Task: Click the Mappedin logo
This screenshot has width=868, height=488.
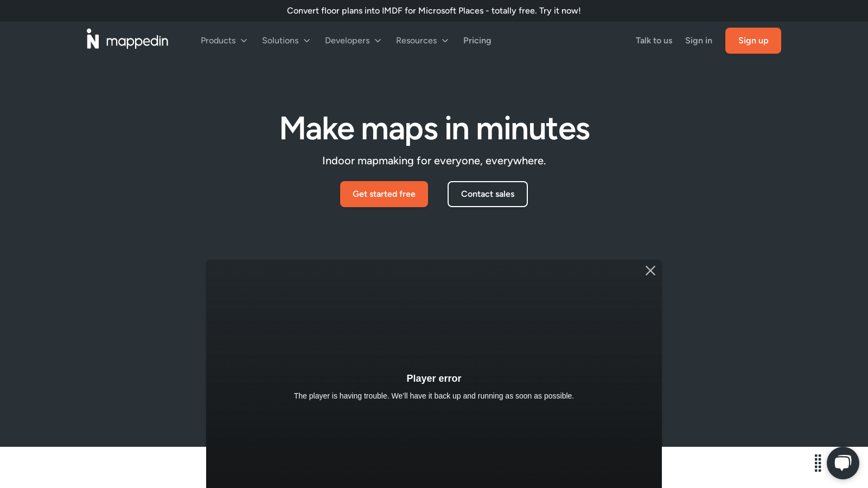Action: click(x=127, y=39)
